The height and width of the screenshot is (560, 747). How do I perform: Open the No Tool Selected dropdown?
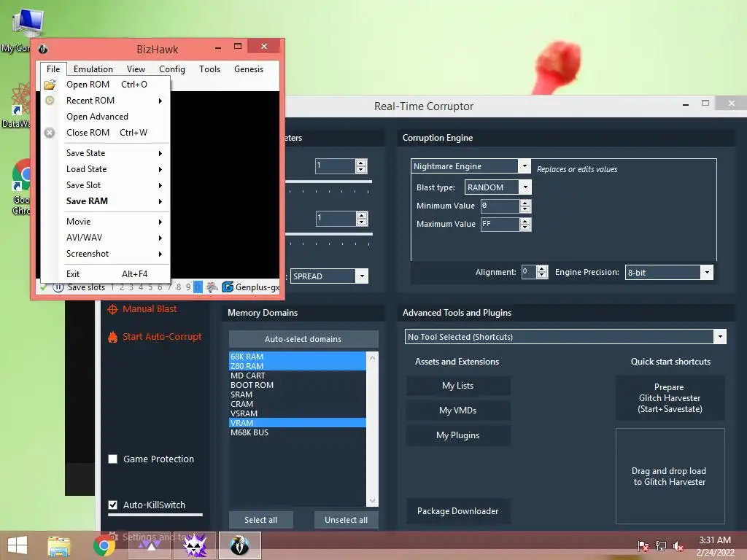720,337
